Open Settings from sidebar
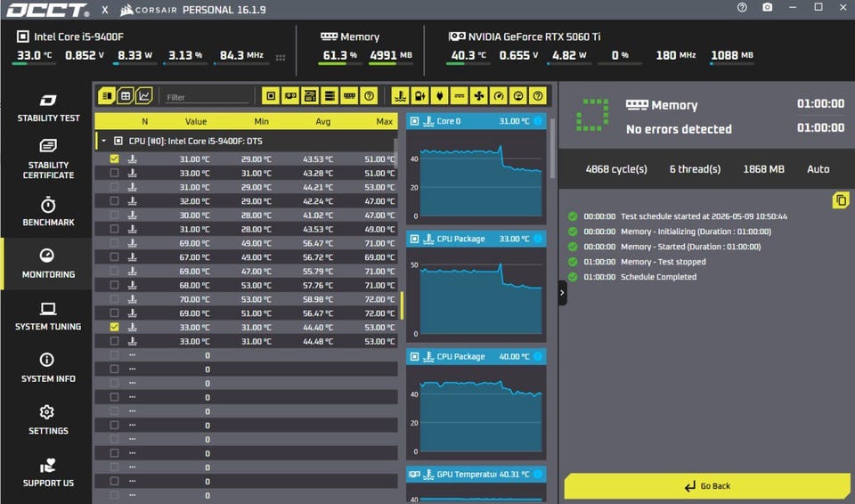This screenshot has height=504, width=855. tap(48, 420)
